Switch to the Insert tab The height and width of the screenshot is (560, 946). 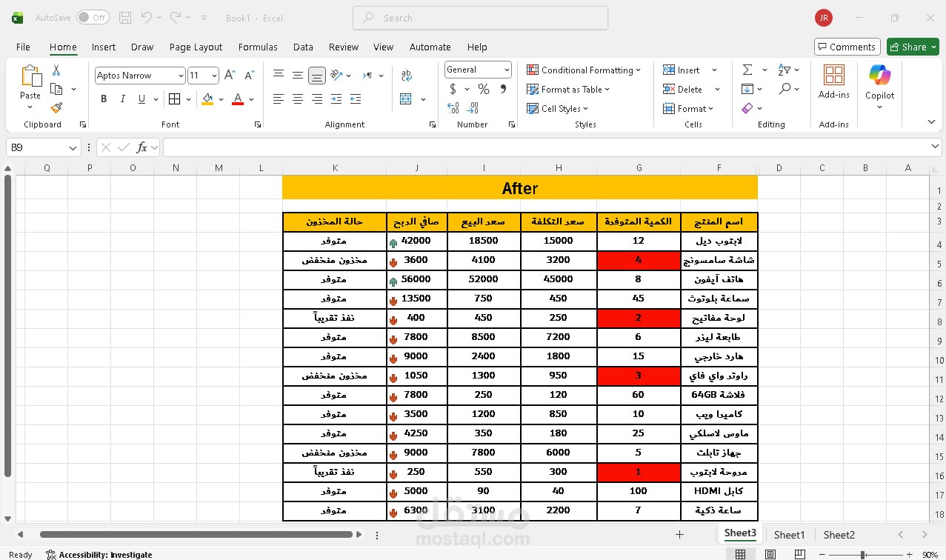(x=104, y=47)
